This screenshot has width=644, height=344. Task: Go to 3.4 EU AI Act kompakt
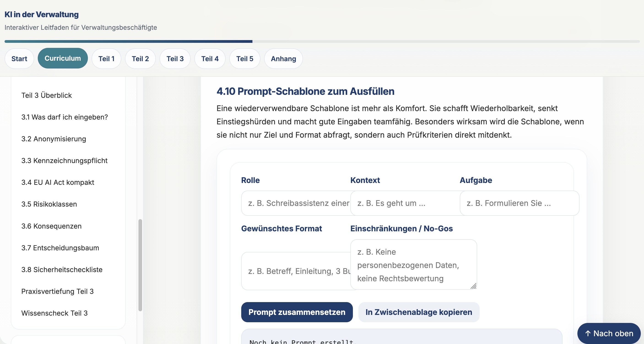(x=57, y=182)
